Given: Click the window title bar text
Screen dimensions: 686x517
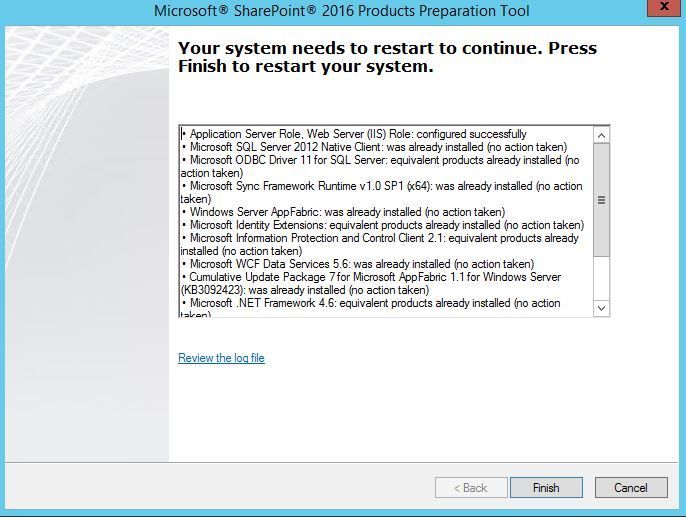Looking at the screenshot, I should tap(342, 10).
